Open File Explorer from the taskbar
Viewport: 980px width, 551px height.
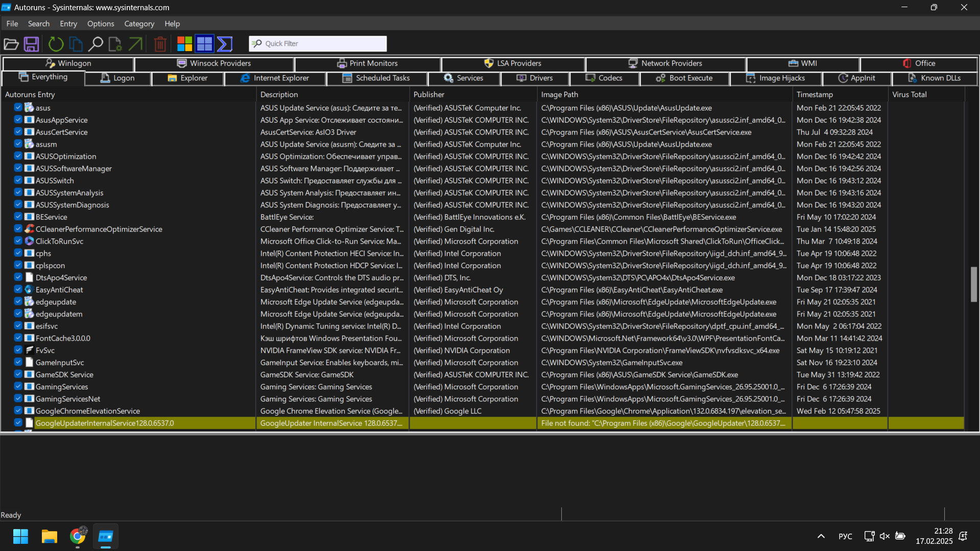[49, 536]
